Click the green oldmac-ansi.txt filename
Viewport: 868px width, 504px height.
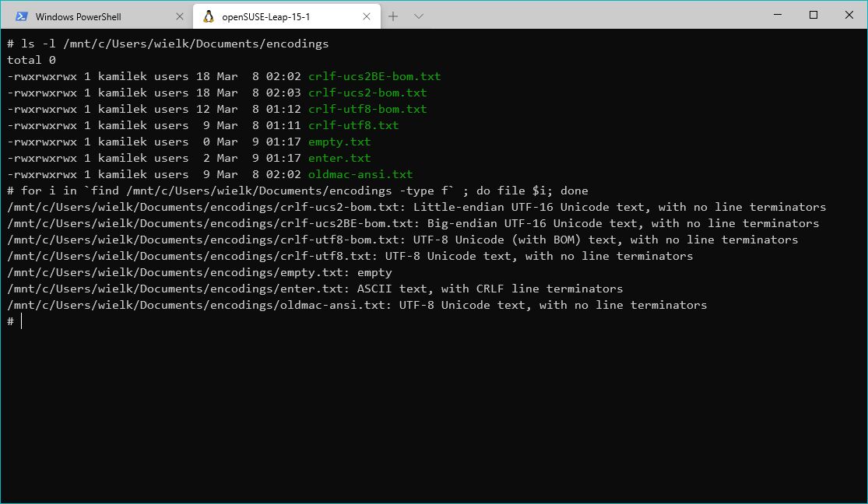coord(360,174)
